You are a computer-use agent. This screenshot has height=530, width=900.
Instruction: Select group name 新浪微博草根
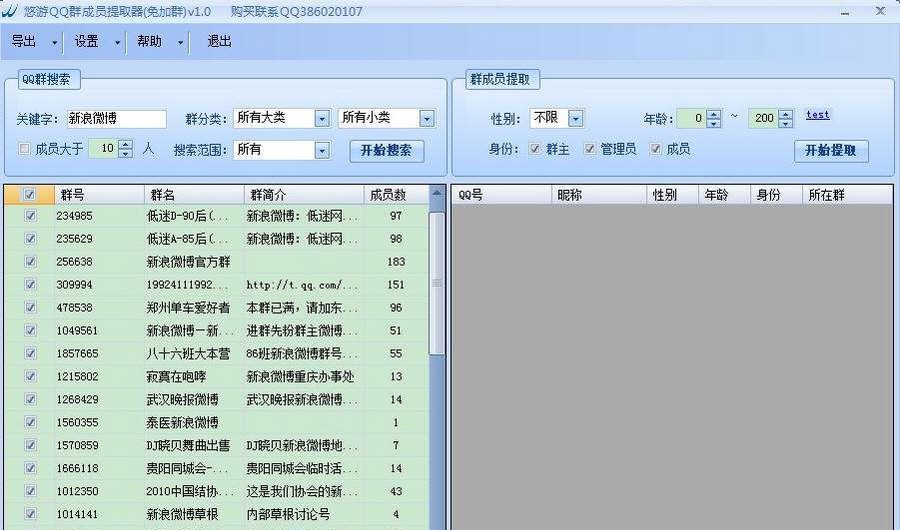(x=183, y=514)
